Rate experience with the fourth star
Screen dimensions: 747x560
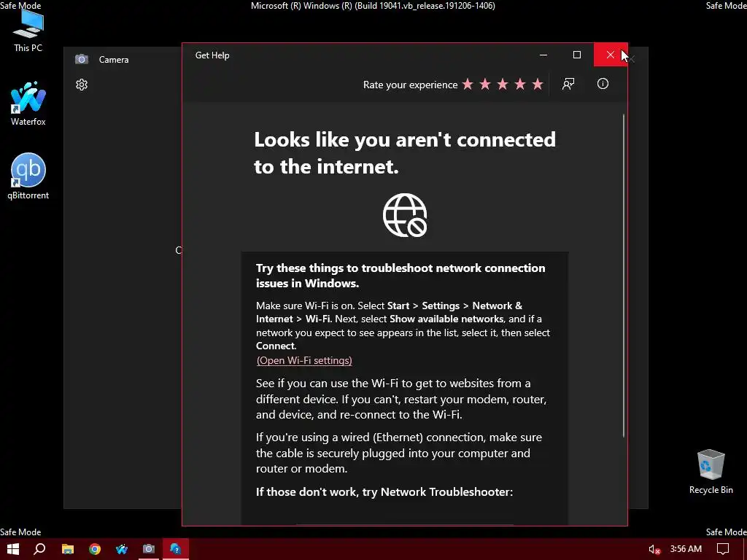click(519, 85)
